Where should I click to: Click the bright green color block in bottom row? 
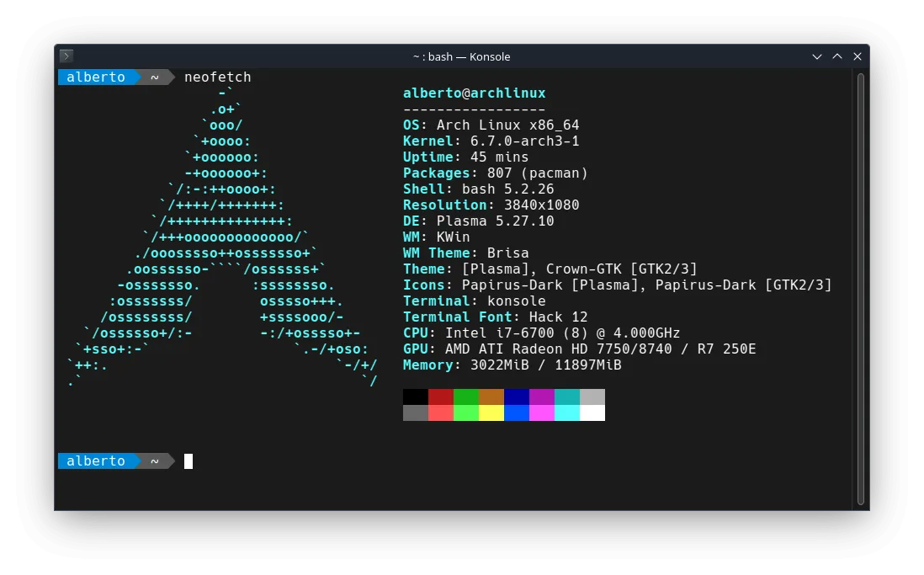pyautogui.click(x=466, y=413)
